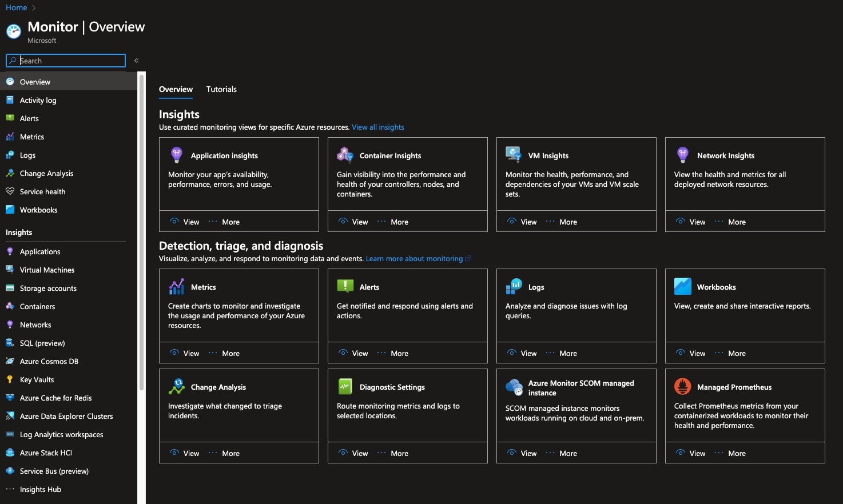This screenshot has width=843, height=504.
Task: Open More on Change Analysis card
Action: point(224,453)
